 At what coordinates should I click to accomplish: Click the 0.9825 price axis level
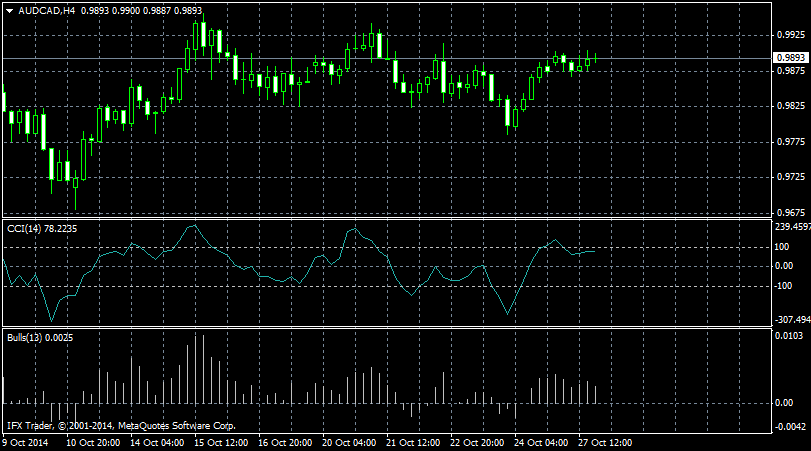point(789,106)
